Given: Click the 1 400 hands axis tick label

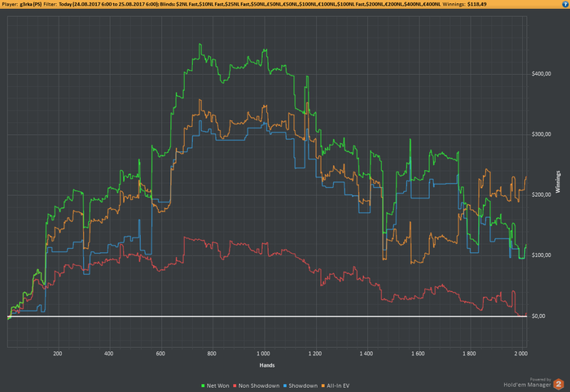Looking at the screenshot, I should click(366, 354).
